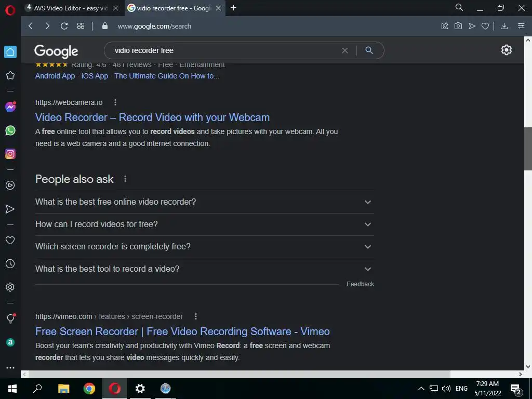The image size is (532, 399).
Task: Open the downloads icon in toolbar
Action: tap(504, 26)
